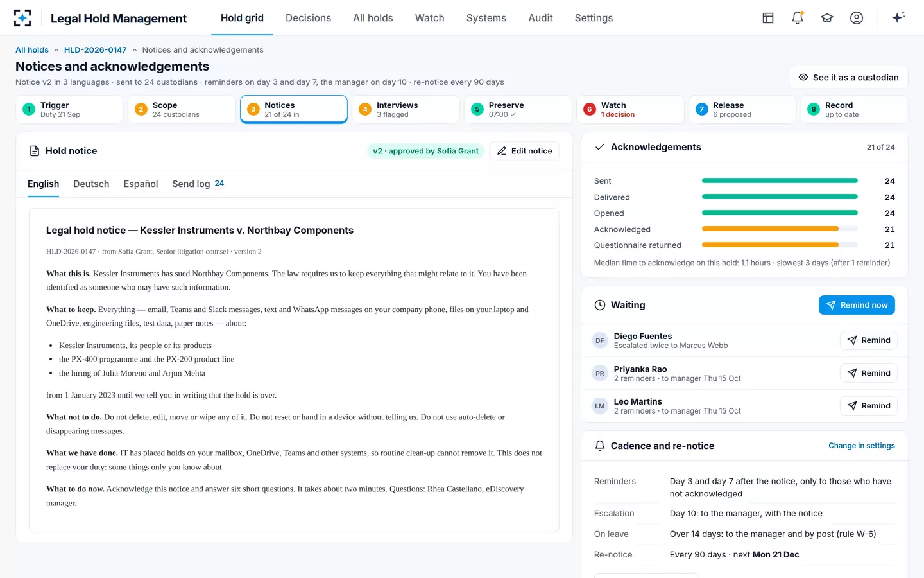
Task: Click the Acknowledged progress bar
Action: [x=780, y=229]
